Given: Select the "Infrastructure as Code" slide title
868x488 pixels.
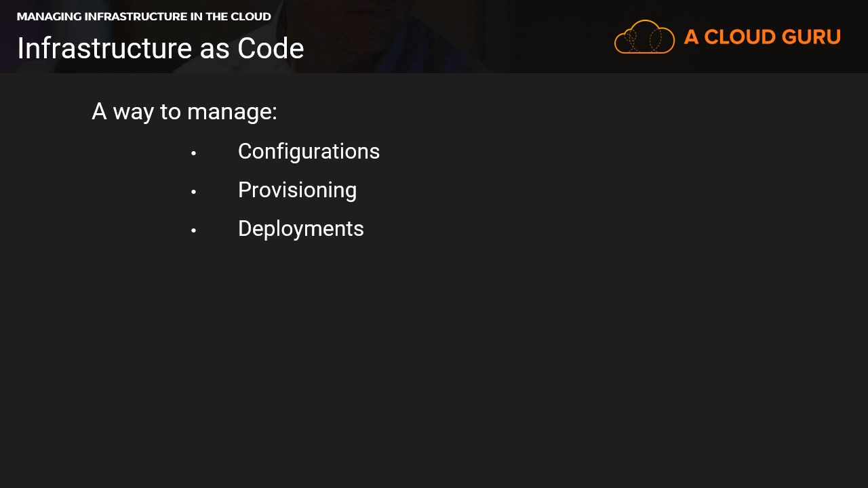Looking at the screenshot, I should (x=160, y=49).
